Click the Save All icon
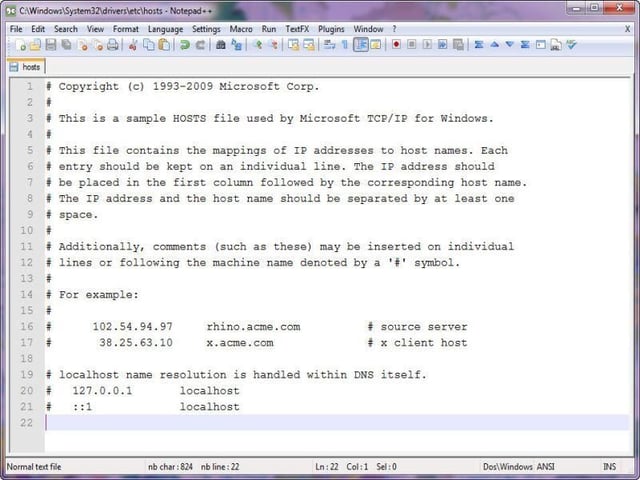Viewport: 640px width, 480px height. tap(66, 44)
